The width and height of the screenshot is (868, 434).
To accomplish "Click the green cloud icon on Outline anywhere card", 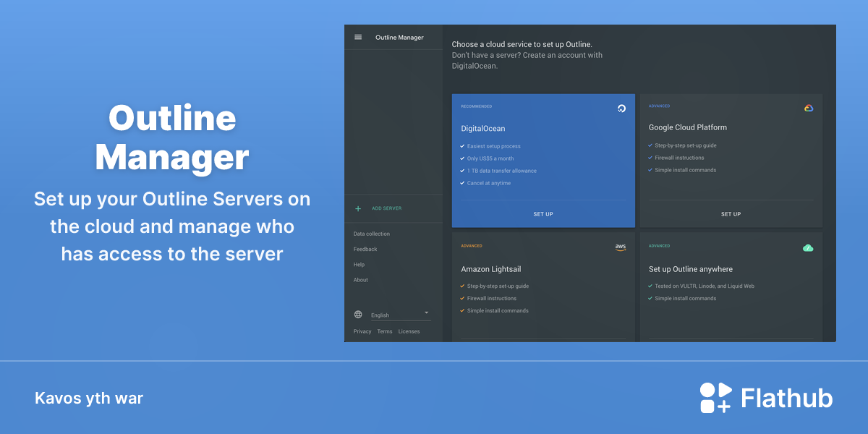I will click(808, 247).
